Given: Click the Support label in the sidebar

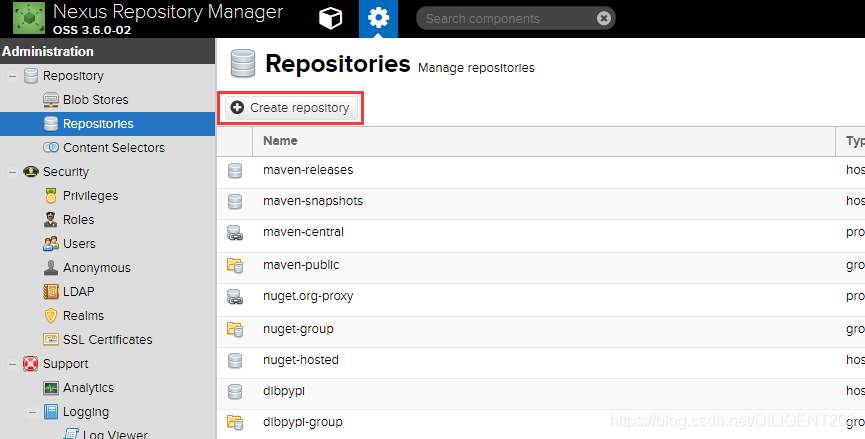Looking at the screenshot, I should pyautogui.click(x=66, y=364).
